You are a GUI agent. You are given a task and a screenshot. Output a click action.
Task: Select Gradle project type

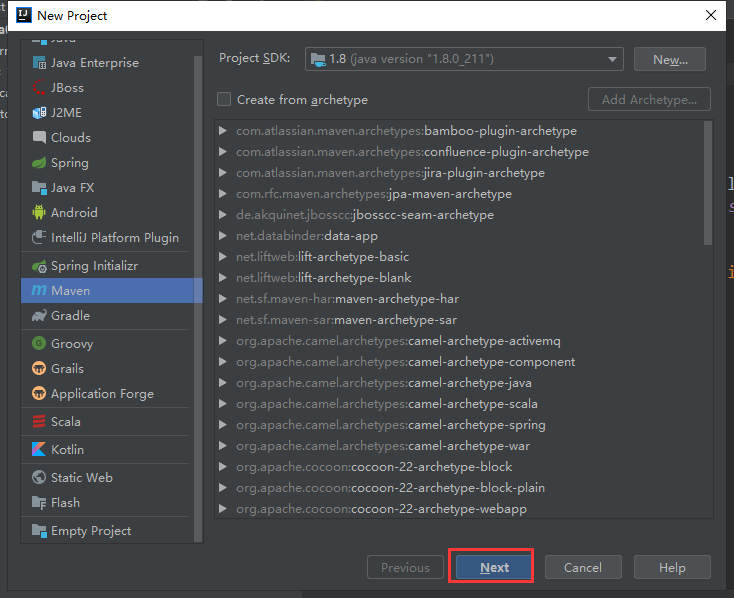click(107, 316)
